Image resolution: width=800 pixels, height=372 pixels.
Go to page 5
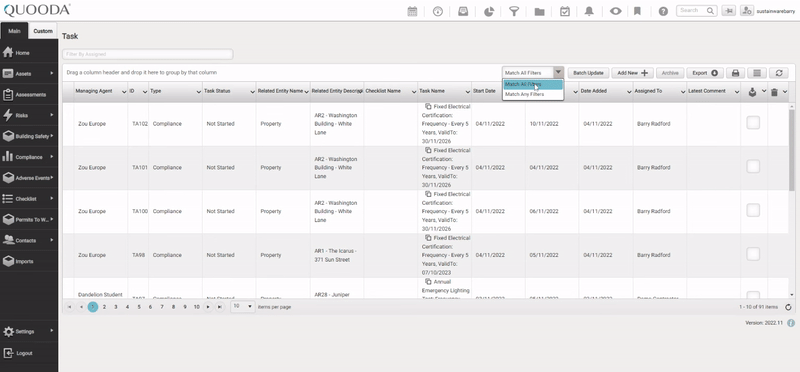[x=139, y=307]
